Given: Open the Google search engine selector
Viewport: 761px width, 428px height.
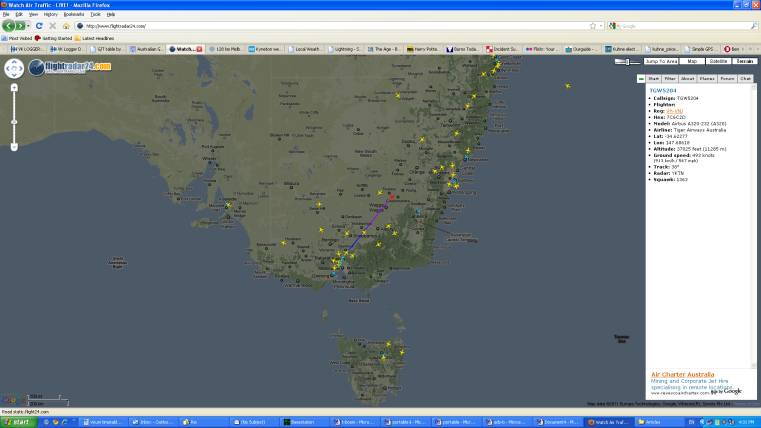Looking at the screenshot, I should [x=613, y=26].
